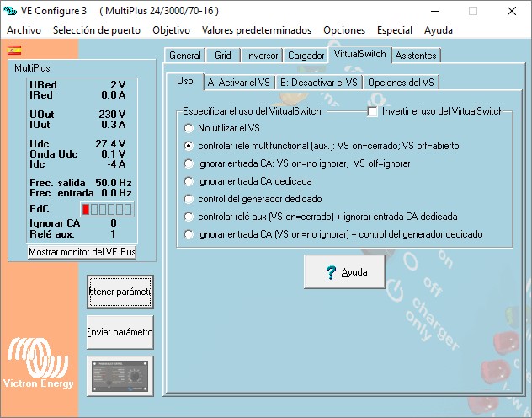Click the 'Frec. salida 50.0 Hz' reading
The image size is (532, 418).
(81, 183)
